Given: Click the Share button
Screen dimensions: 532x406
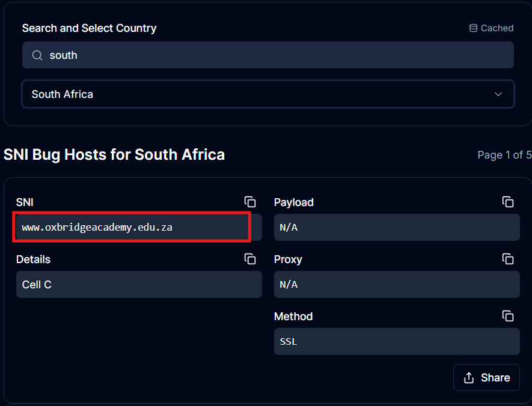Looking at the screenshot, I should (x=486, y=378).
